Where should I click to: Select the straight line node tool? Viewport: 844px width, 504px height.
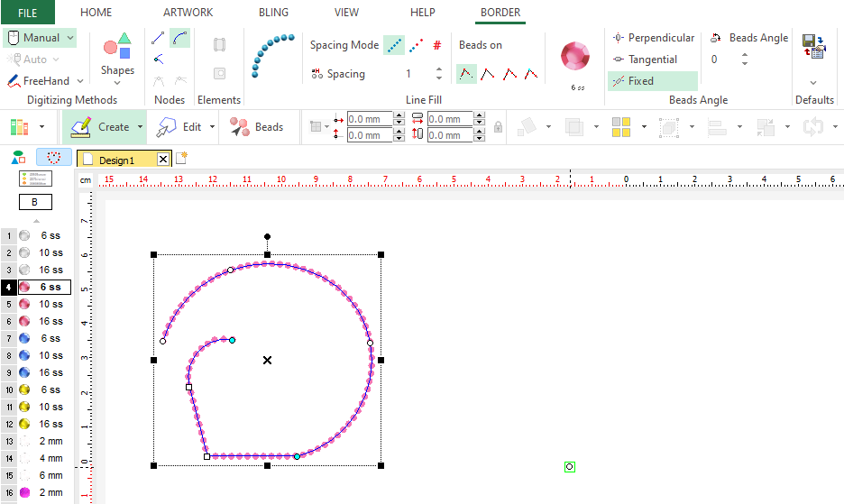coord(158,38)
